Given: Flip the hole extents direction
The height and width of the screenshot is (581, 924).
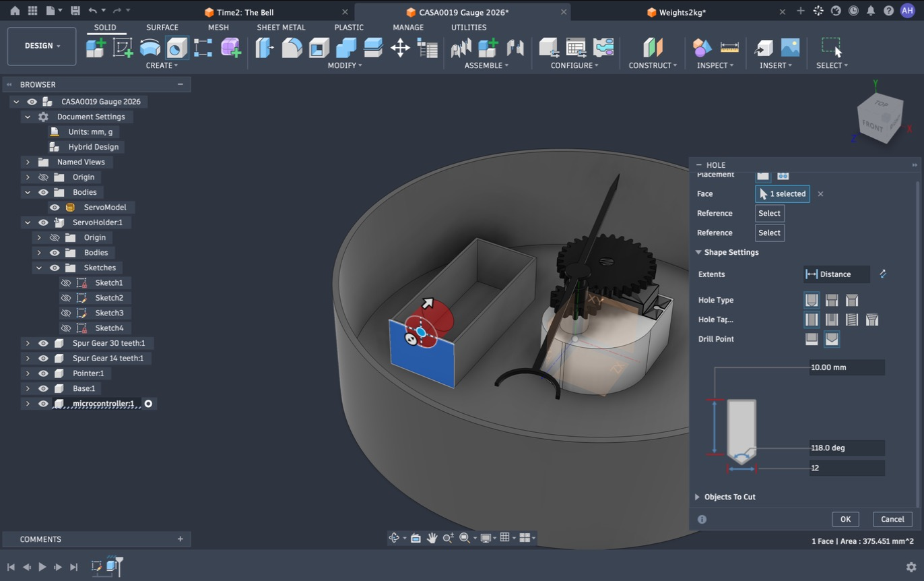Looking at the screenshot, I should coord(882,274).
